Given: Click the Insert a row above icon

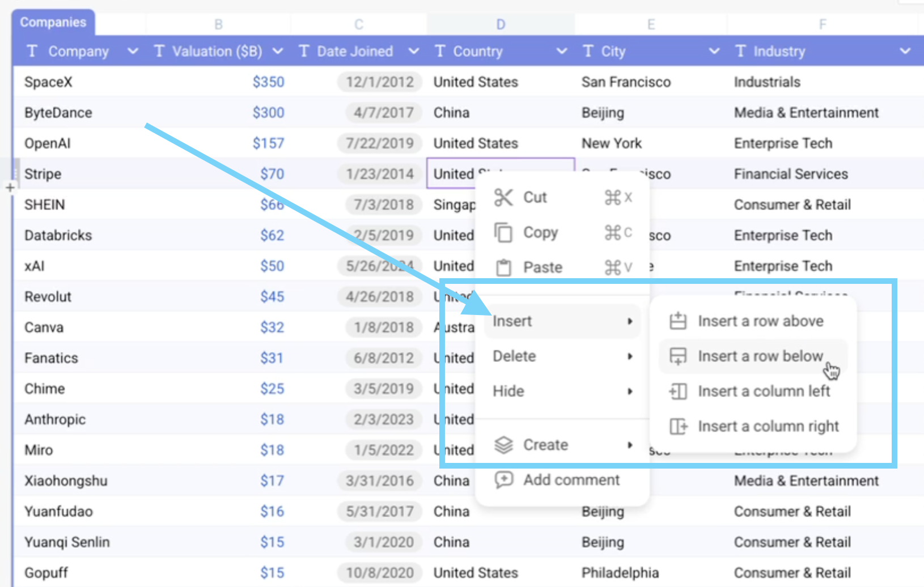Looking at the screenshot, I should pyautogui.click(x=678, y=321).
